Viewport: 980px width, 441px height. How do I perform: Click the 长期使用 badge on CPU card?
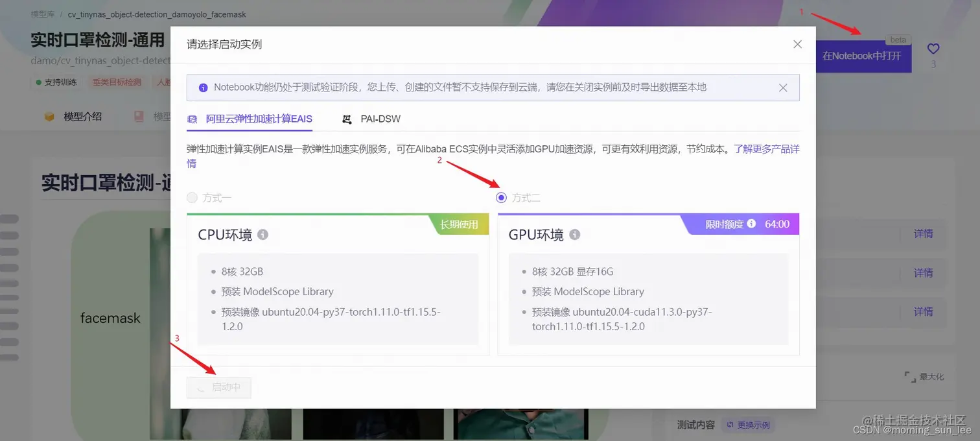(x=459, y=224)
